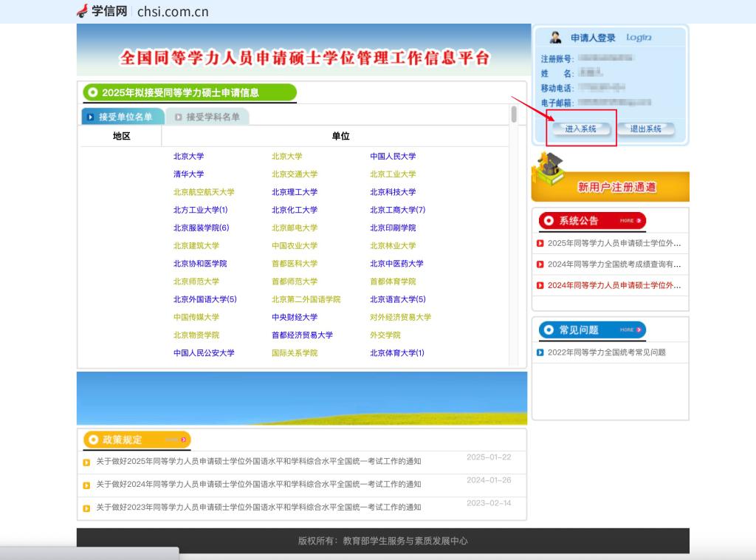Viewport: 756px width, 560px height.
Task: Open the 2024年同等学力全国统考成绩查询 announcement
Action: [614, 264]
